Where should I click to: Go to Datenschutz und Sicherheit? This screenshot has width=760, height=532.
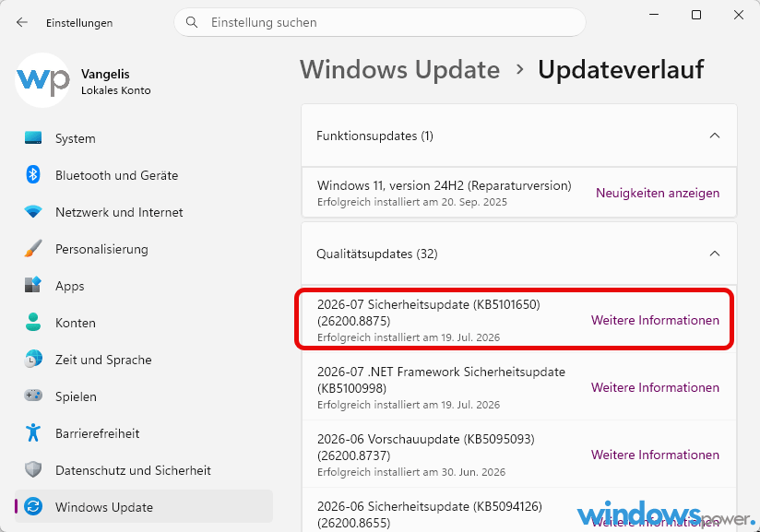point(144,469)
